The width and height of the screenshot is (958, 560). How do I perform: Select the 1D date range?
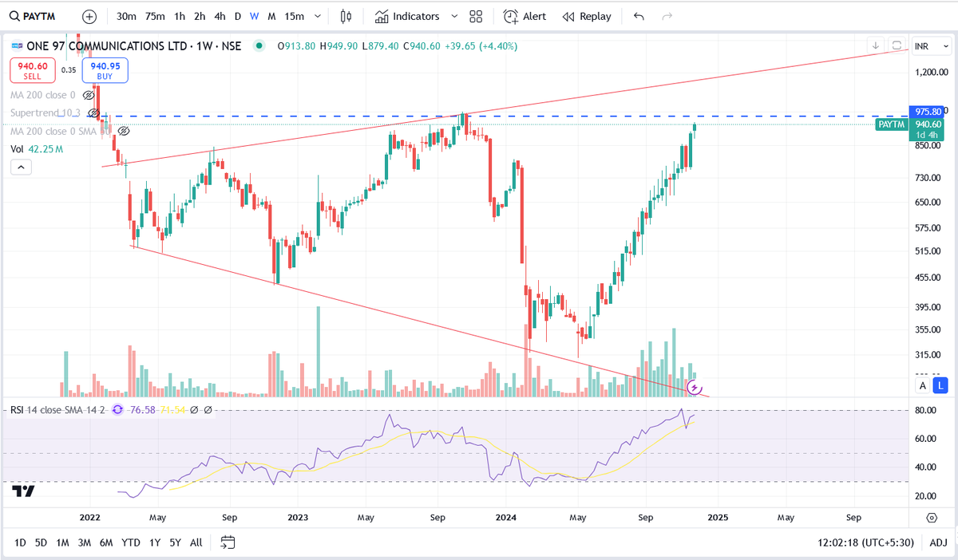[x=20, y=542]
